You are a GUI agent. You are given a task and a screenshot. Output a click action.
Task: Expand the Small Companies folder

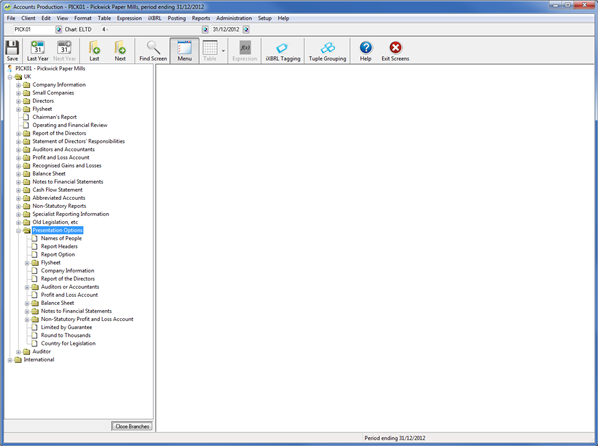(18, 93)
